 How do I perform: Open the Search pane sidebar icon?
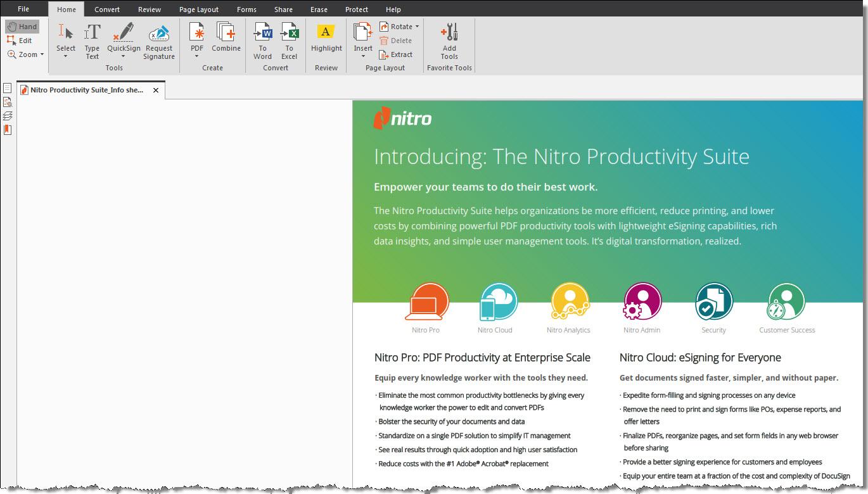[x=8, y=102]
